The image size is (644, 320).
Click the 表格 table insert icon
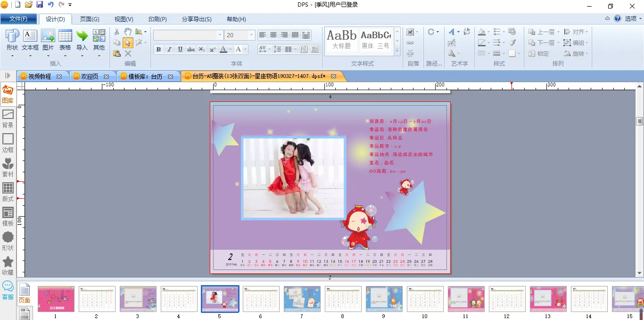pyautogui.click(x=65, y=40)
